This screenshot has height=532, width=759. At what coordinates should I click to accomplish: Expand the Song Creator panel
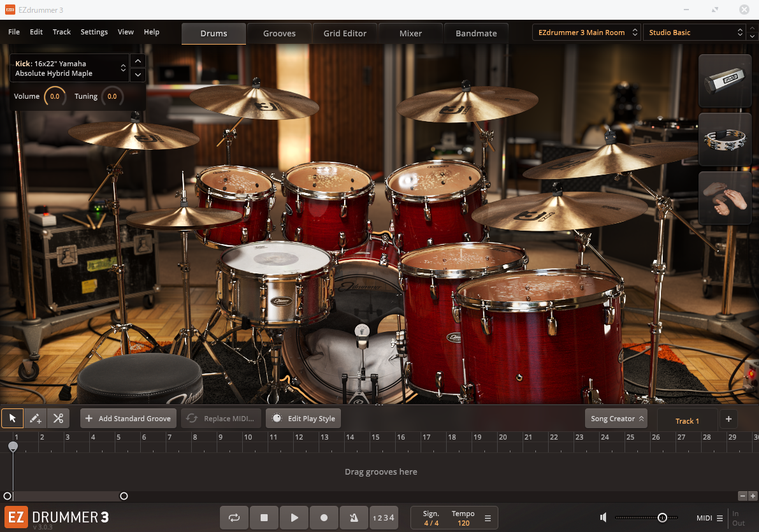point(616,419)
